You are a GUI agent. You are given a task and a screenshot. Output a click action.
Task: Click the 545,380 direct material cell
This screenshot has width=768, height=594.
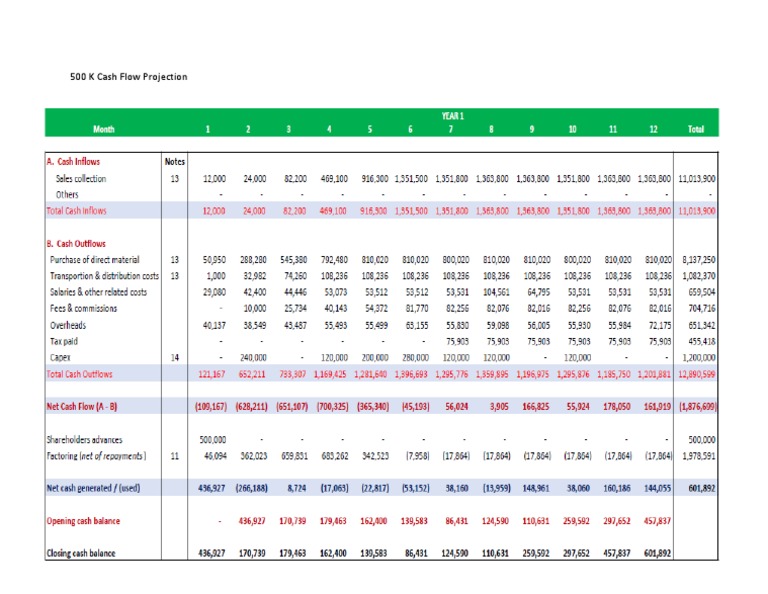[x=294, y=260]
